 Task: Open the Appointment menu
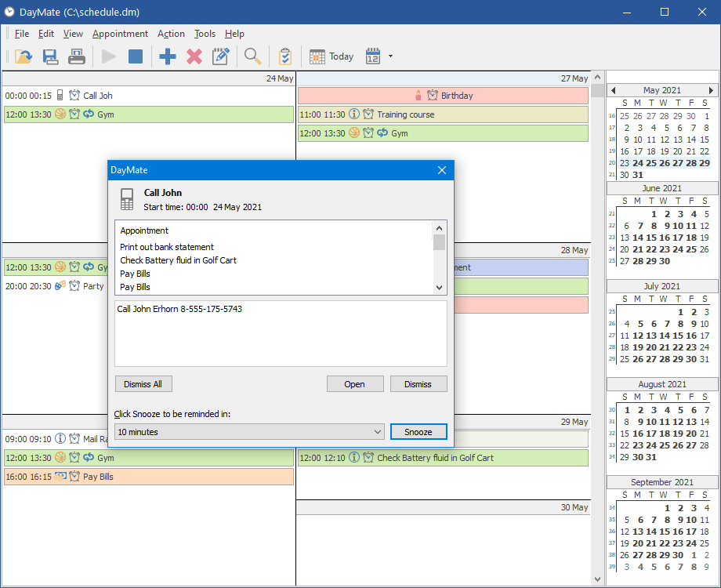click(x=120, y=34)
